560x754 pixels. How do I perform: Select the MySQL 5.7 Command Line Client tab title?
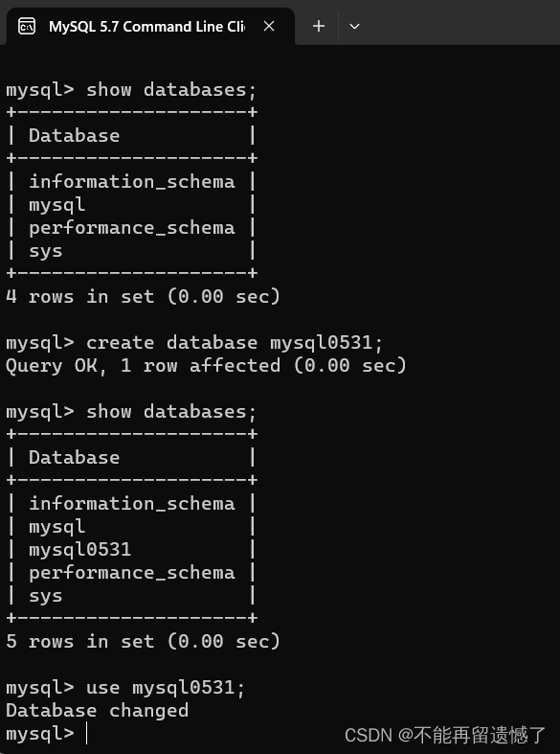tap(147, 27)
